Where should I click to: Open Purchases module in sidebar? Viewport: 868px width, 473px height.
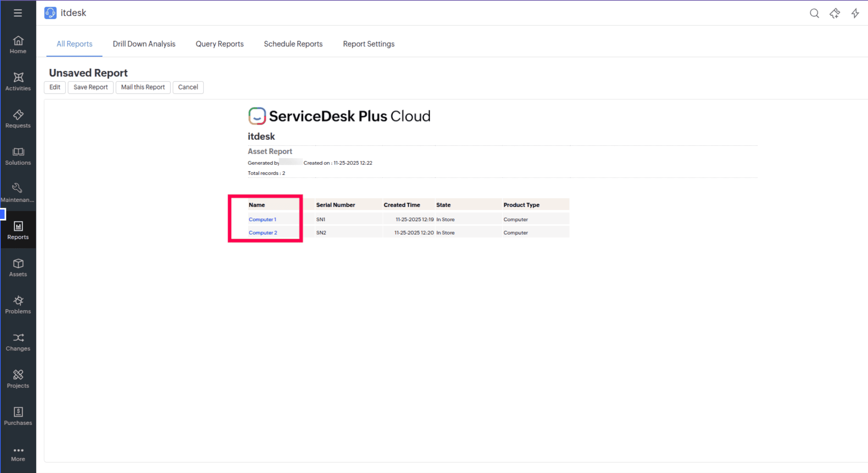click(18, 416)
